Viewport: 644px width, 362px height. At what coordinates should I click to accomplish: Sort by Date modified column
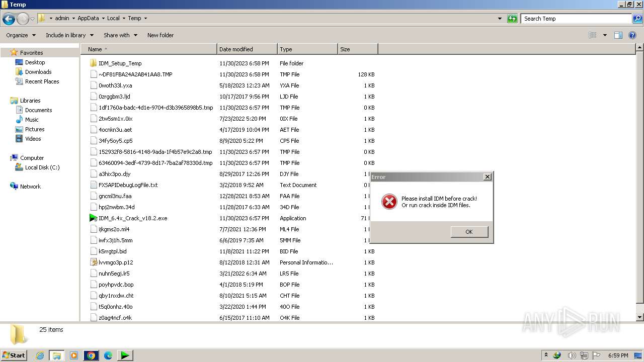[247, 49]
